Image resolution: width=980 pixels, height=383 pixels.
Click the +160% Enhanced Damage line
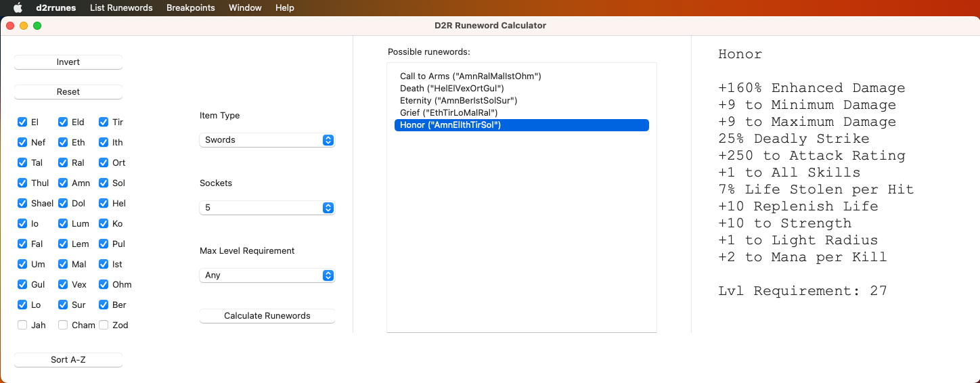pos(811,88)
